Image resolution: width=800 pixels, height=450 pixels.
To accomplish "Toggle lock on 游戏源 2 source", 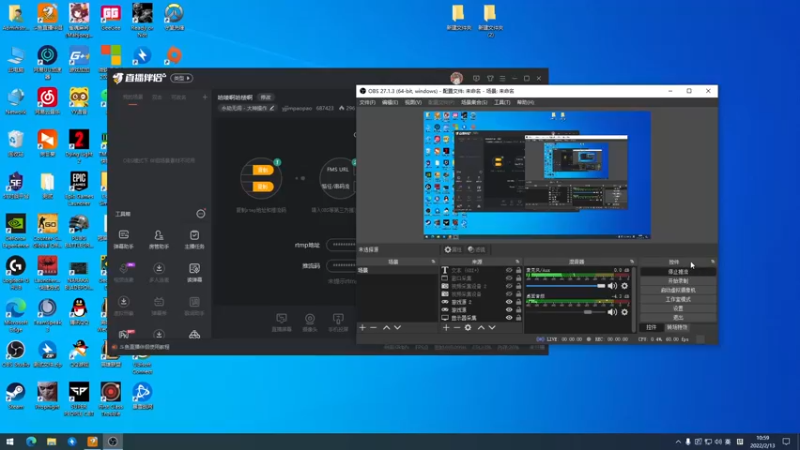I will coord(518,302).
